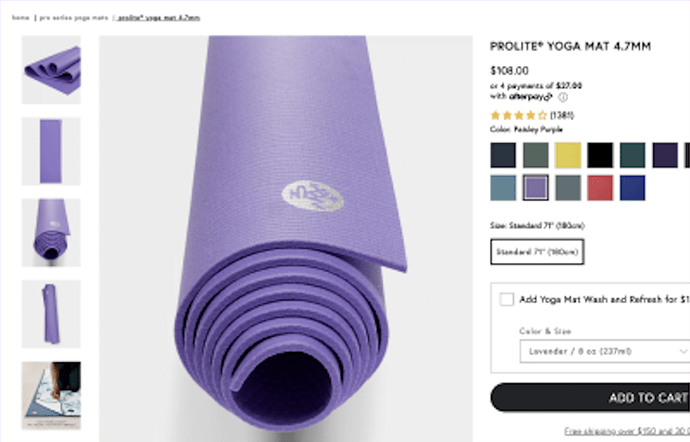Screen dimensions: 690x442
Task: Select the Paisley Purple color swatch
Action: pos(536,188)
